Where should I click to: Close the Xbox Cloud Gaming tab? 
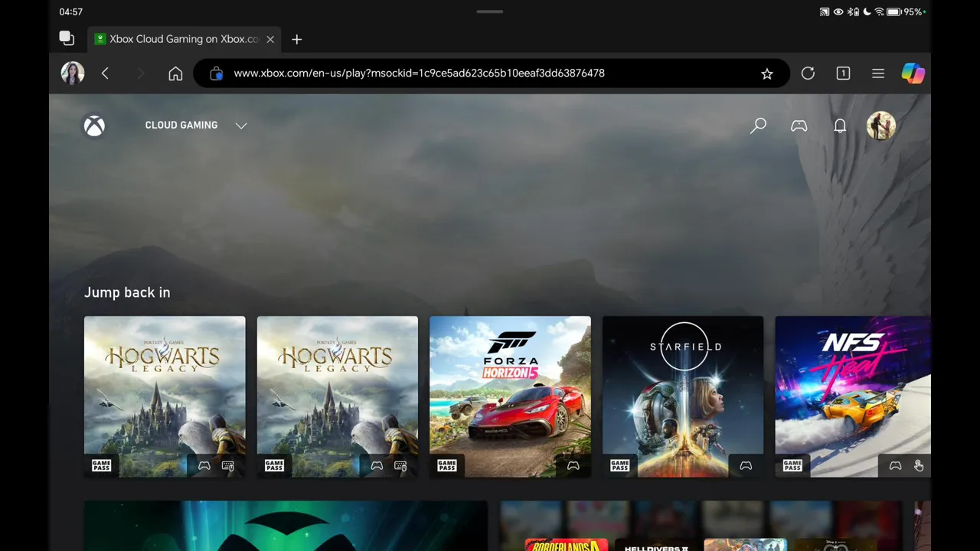click(270, 39)
